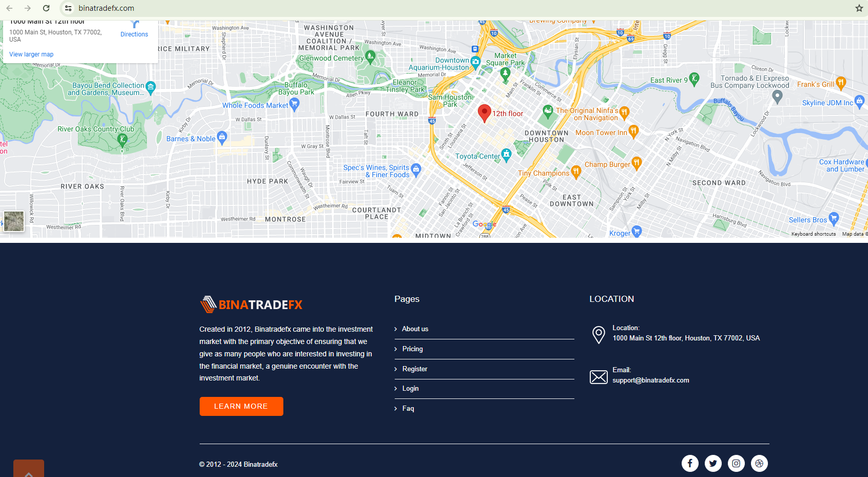
Task: Click the Skyline JDM Inc marker
Action: tap(860, 101)
